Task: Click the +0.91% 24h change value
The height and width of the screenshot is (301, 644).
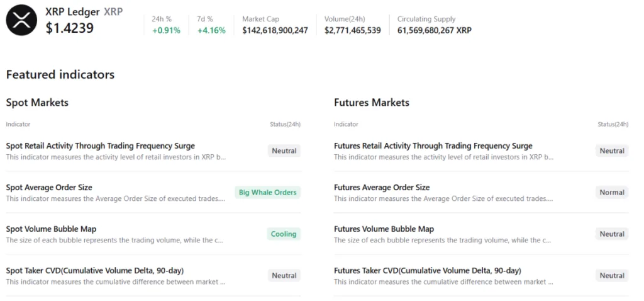Action: coord(166,30)
